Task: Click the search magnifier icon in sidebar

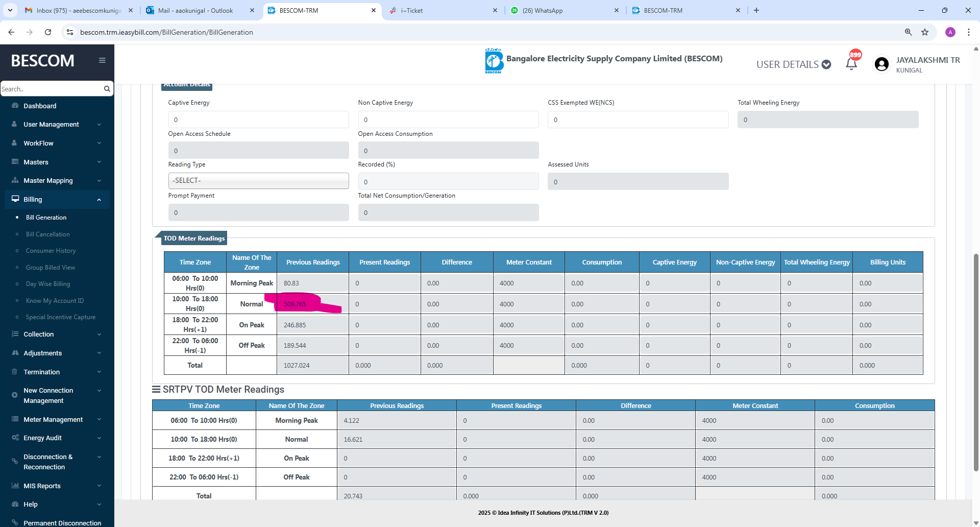Action: [107, 89]
